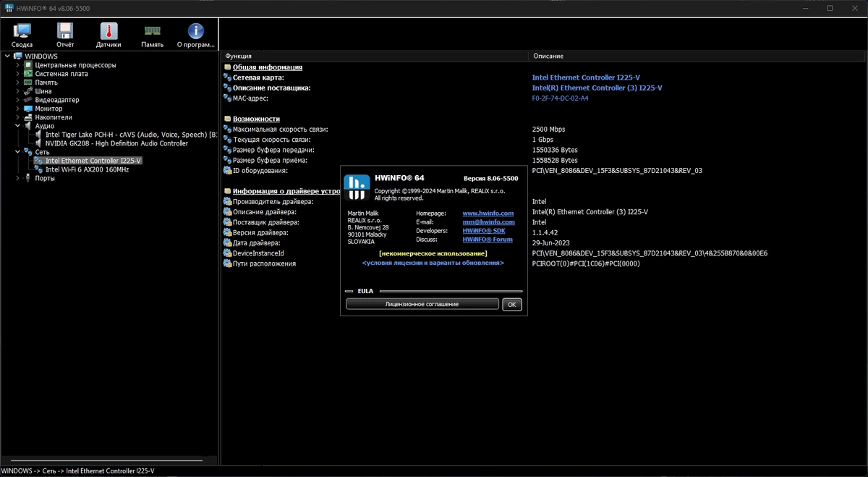Image resolution: width=868 pixels, height=477 pixels.
Task: Select Intel Ethernet Controller I225-V tree item
Action: click(x=93, y=161)
